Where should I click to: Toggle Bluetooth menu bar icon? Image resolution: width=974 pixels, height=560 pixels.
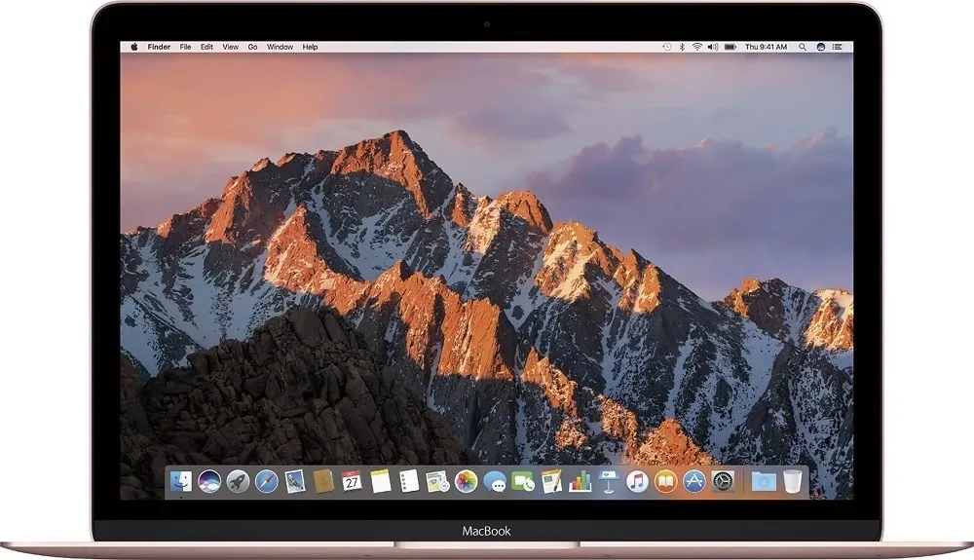682,47
